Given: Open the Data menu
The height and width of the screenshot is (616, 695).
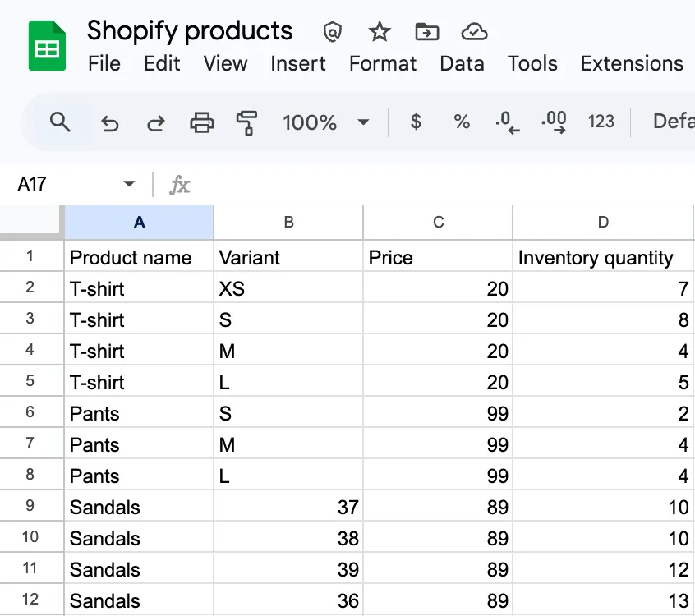Looking at the screenshot, I should (x=462, y=63).
